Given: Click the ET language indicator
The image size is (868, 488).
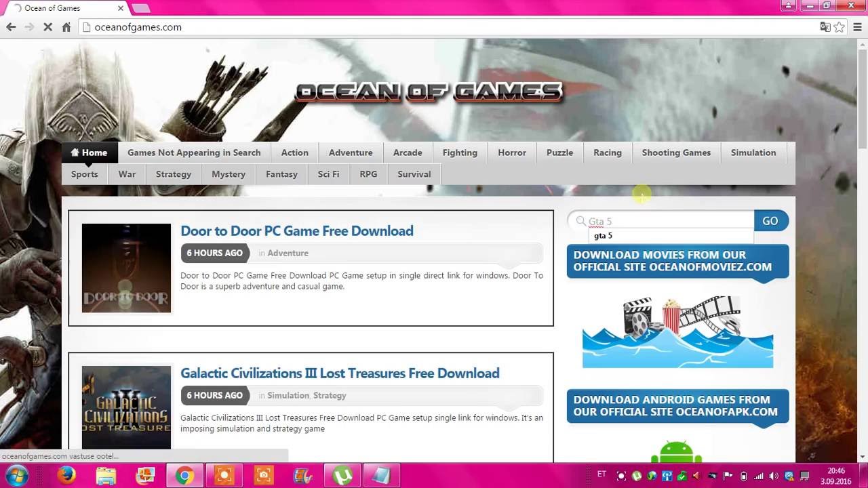Looking at the screenshot, I should pos(601,475).
